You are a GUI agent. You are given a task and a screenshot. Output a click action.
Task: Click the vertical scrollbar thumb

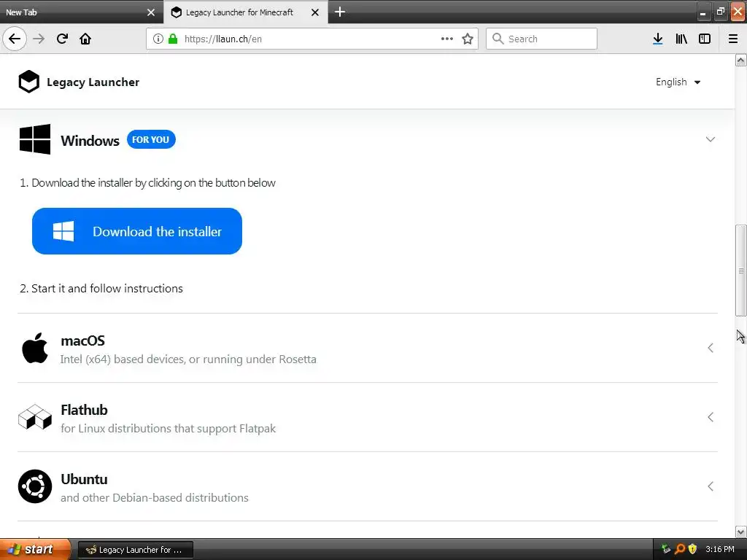click(x=740, y=270)
